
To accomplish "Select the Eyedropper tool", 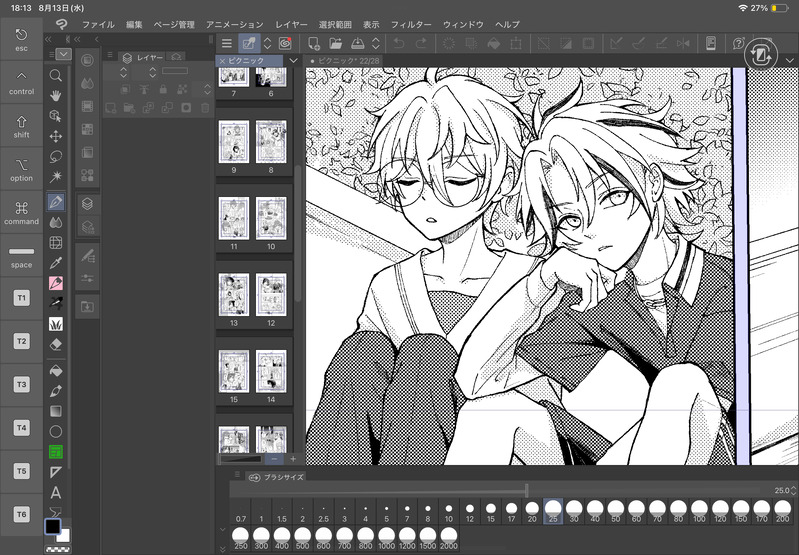I will point(56,263).
